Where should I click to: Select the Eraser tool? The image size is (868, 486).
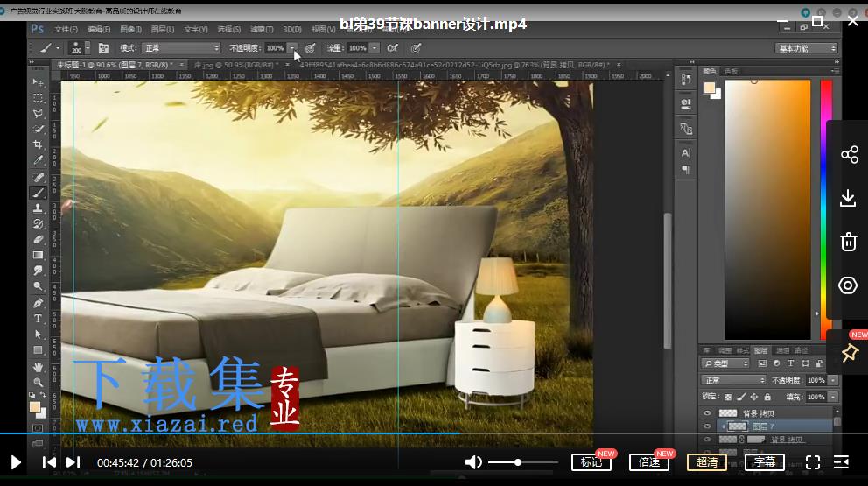(x=38, y=239)
